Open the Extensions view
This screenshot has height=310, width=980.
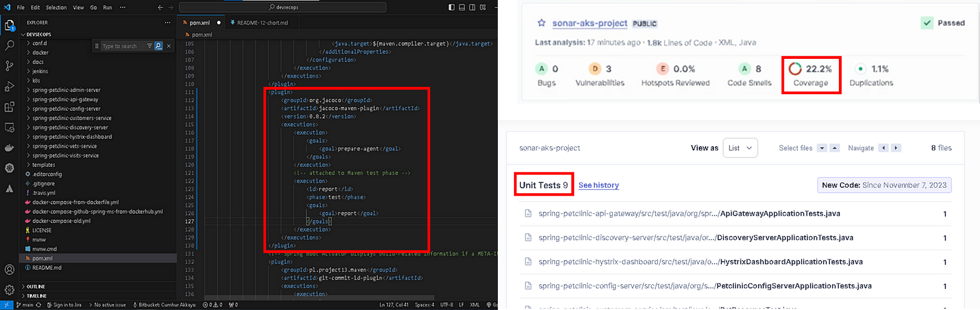[x=9, y=107]
